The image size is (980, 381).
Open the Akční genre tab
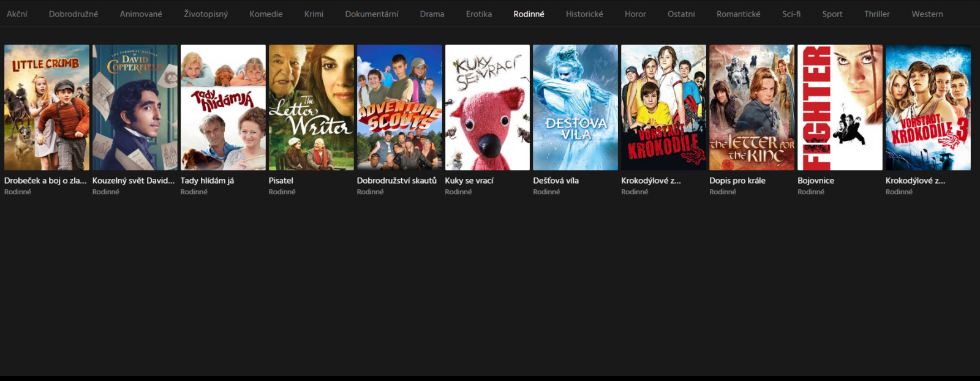[x=17, y=13]
